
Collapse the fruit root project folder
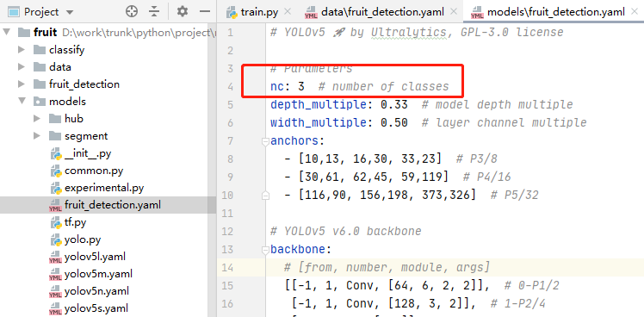7,33
